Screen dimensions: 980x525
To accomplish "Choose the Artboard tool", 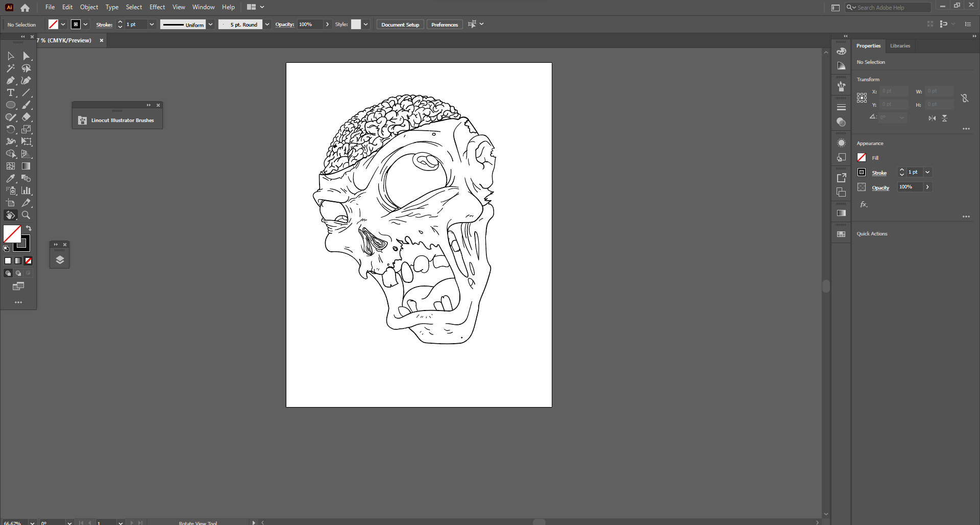I will tap(11, 203).
